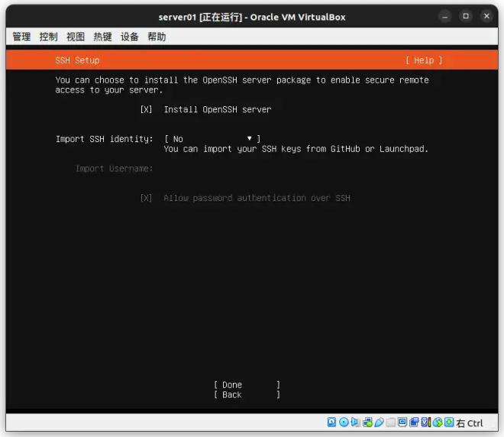
Task: Click the keyboard capture indicator icon
Action: click(449, 422)
